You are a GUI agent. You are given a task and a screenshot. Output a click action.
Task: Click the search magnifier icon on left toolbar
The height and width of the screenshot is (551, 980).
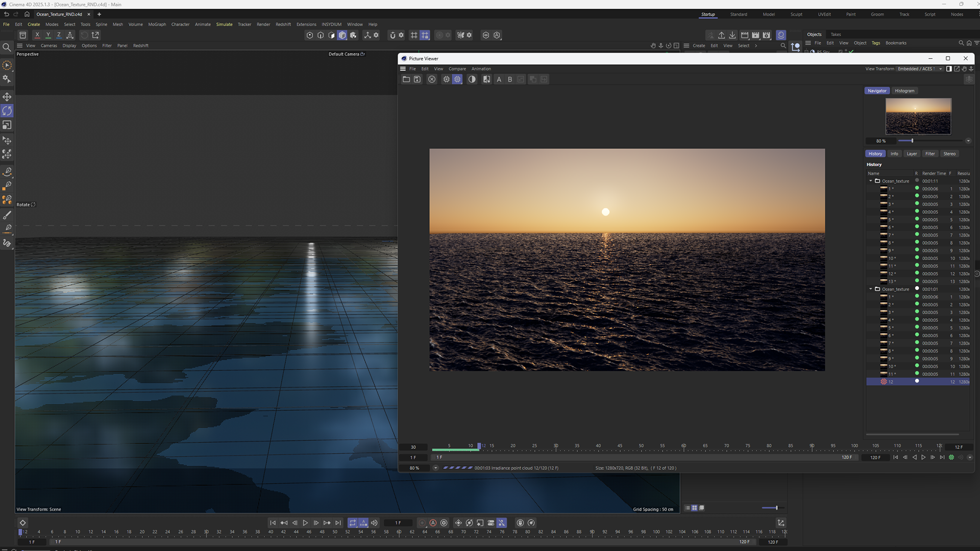7,47
